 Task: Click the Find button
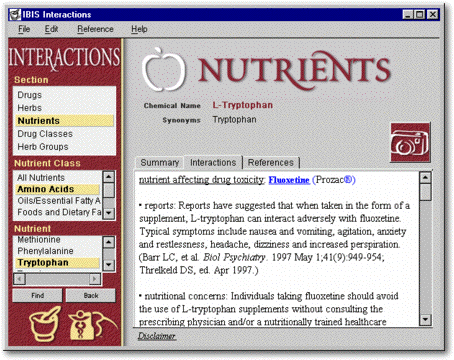(x=37, y=295)
